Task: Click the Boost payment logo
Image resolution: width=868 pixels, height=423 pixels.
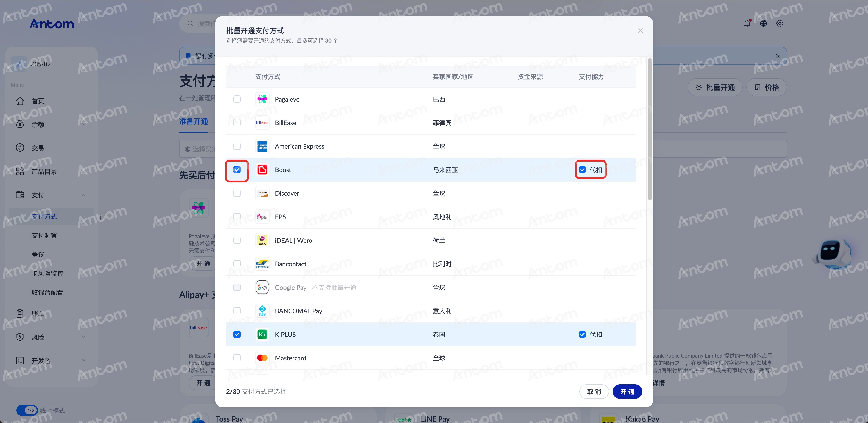Action: click(x=262, y=170)
